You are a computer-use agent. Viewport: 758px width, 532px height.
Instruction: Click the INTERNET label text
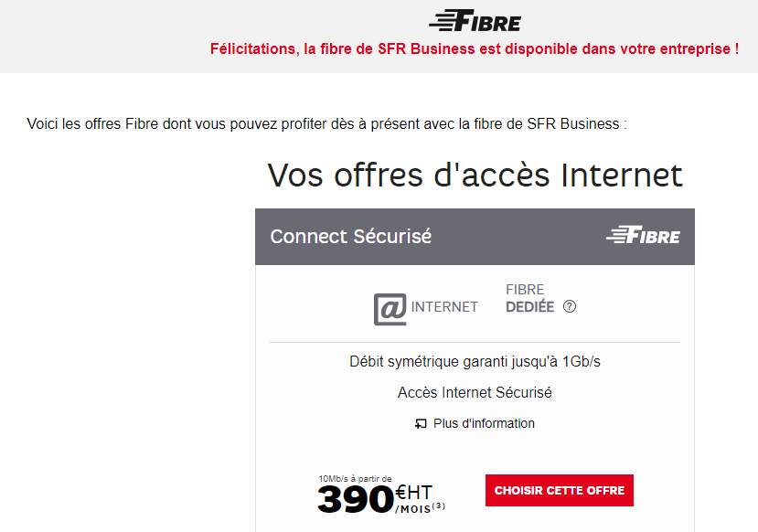[444, 307]
